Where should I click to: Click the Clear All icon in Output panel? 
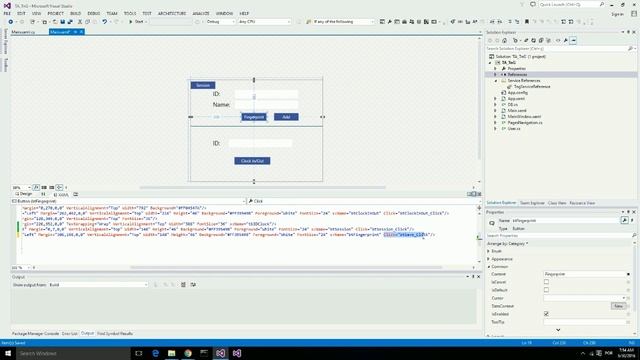pyautogui.click(x=183, y=284)
